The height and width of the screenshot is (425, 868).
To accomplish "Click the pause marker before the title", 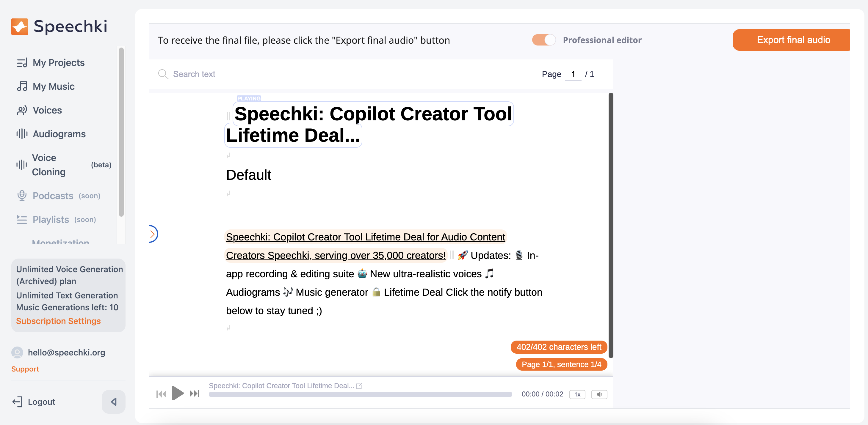I will pyautogui.click(x=228, y=116).
